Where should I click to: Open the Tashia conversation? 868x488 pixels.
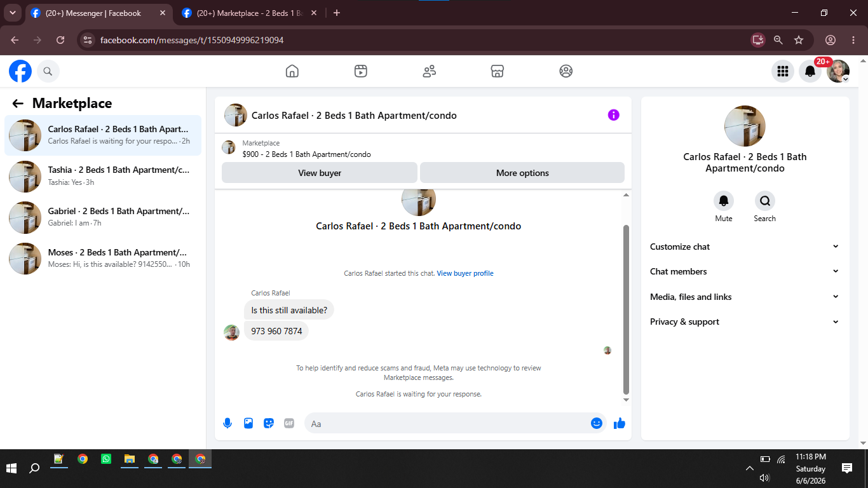103,176
